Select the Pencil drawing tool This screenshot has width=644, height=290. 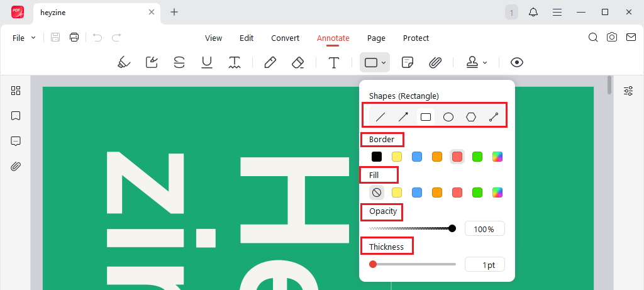pyautogui.click(x=270, y=62)
